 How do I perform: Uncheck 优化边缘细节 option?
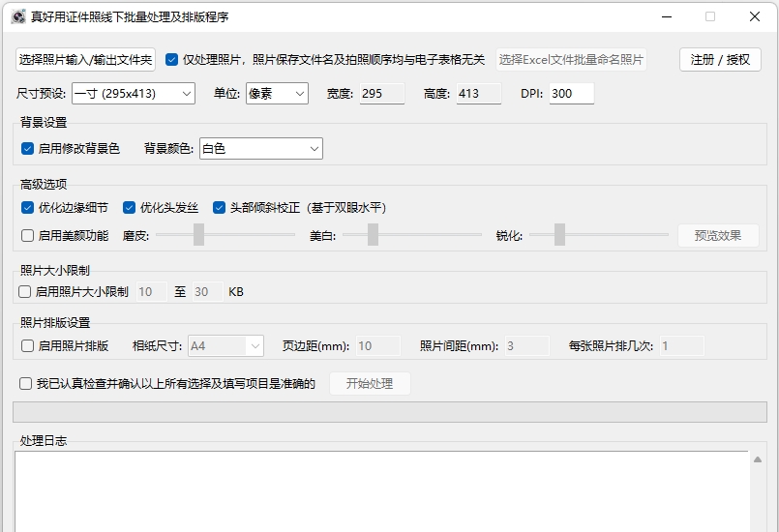[27, 208]
